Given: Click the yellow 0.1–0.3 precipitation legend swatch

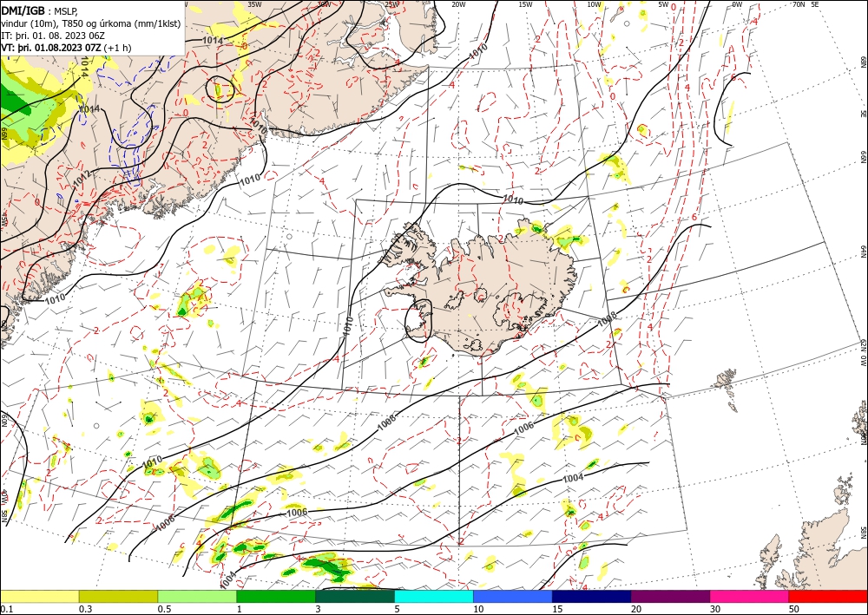Looking at the screenshot, I should tap(39, 596).
